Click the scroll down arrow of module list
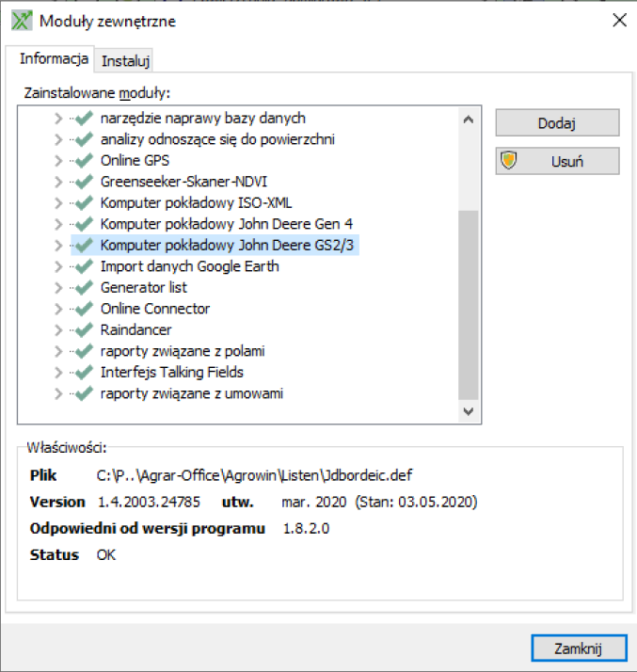 point(469,411)
